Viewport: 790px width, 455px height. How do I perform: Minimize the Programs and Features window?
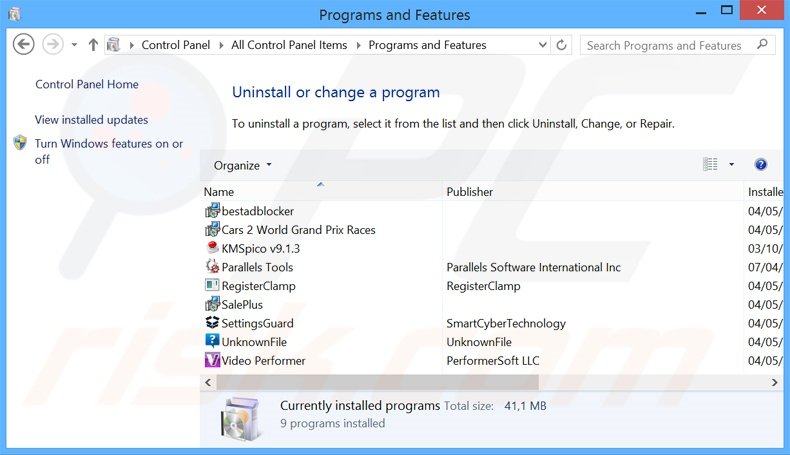[x=701, y=11]
